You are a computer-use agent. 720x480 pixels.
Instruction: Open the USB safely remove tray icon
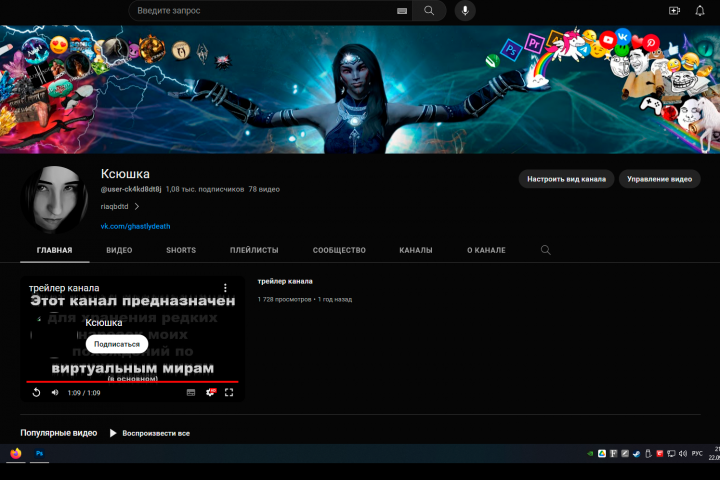click(x=648, y=454)
